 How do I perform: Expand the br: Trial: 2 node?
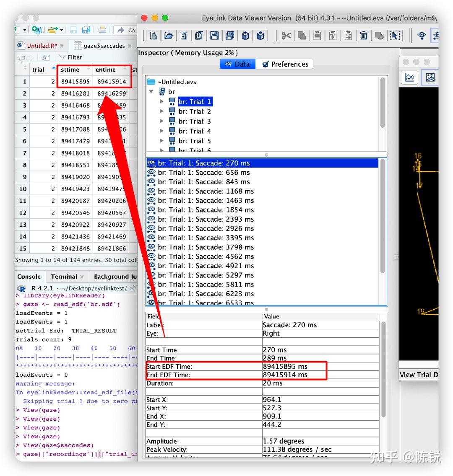click(x=161, y=111)
